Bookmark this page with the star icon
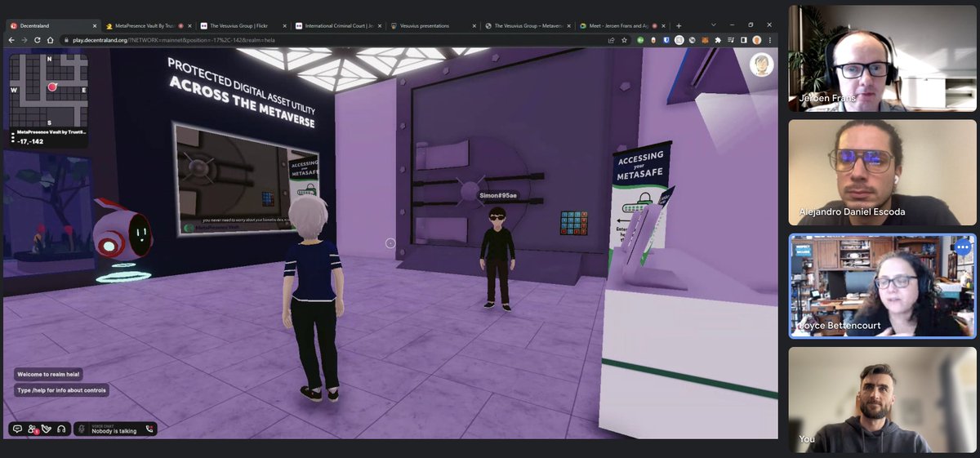The width and height of the screenshot is (980, 458). [x=624, y=40]
